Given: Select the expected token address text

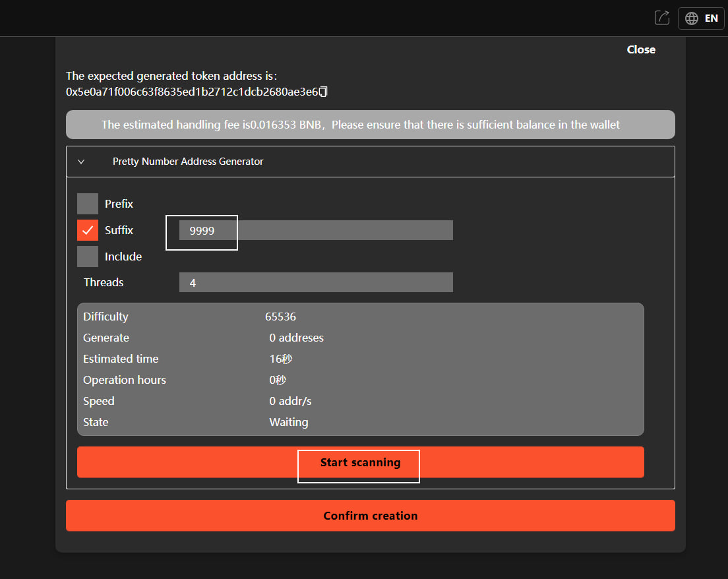Looking at the screenshot, I should (192, 92).
